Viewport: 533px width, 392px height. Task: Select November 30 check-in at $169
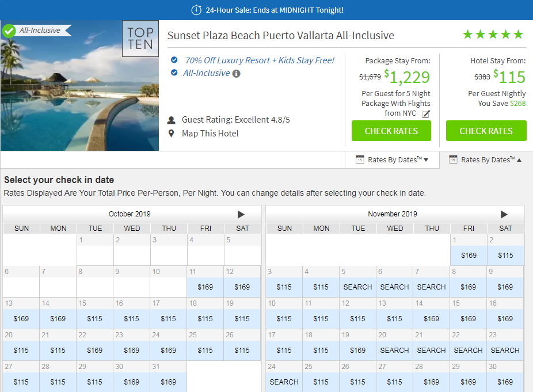[505, 382]
